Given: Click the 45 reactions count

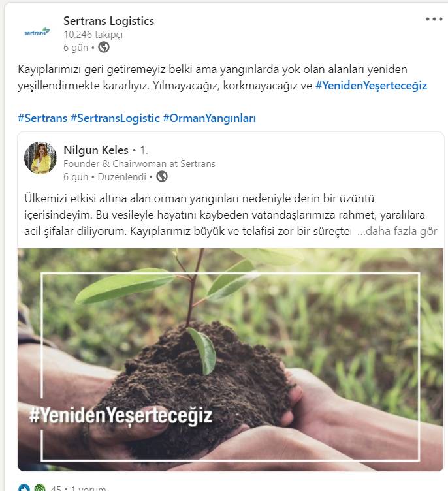Looking at the screenshot, I should click(56, 488).
